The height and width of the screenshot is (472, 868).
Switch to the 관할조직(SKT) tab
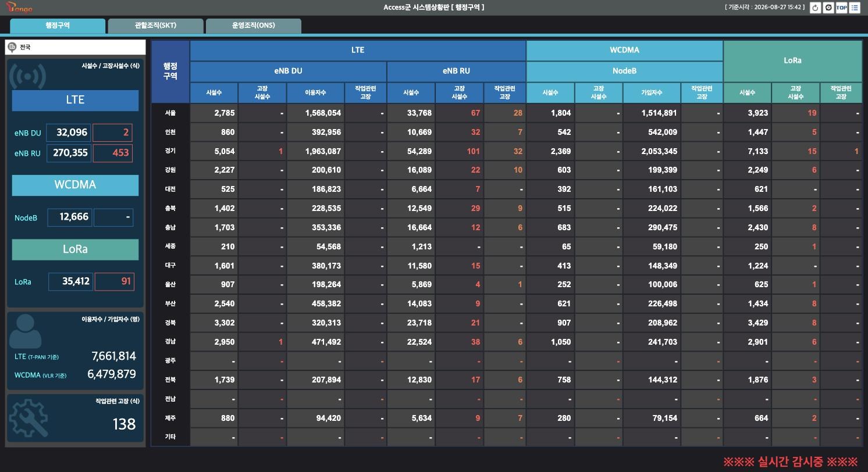[x=155, y=26]
